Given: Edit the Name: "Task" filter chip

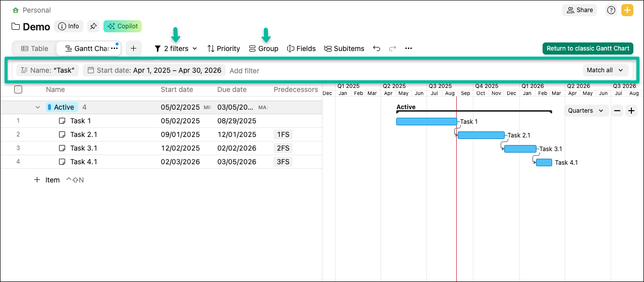Looking at the screenshot, I should pos(47,70).
